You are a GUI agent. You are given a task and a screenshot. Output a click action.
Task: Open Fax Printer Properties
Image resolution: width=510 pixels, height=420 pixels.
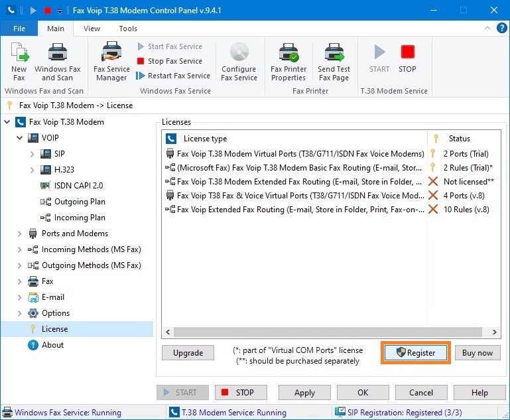click(288, 62)
